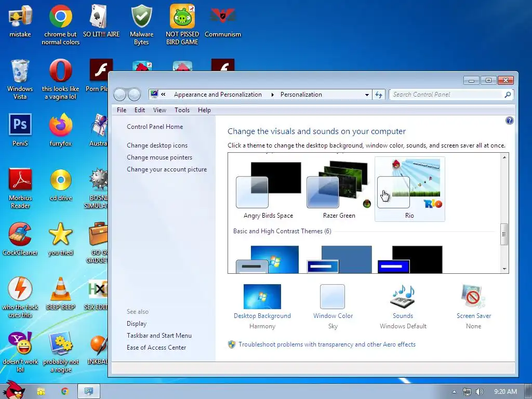
Task: Open the Edit menu
Action: tap(139, 110)
